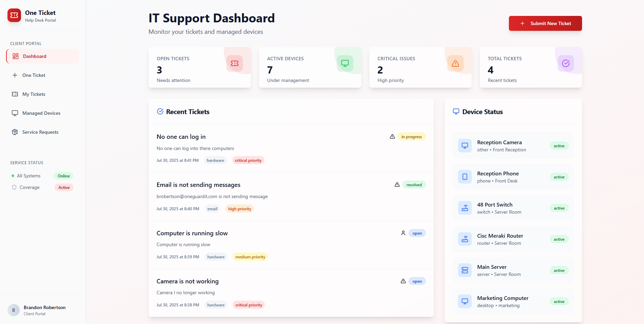Click the Active badge beside Coverage

click(x=64, y=187)
